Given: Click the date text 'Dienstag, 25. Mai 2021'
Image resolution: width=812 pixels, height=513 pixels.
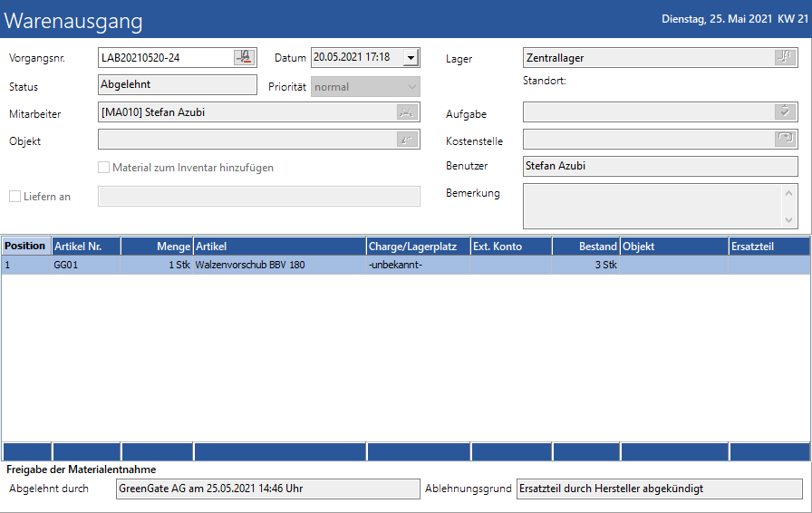Looking at the screenshot, I should pyautogui.click(x=717, y=19).
